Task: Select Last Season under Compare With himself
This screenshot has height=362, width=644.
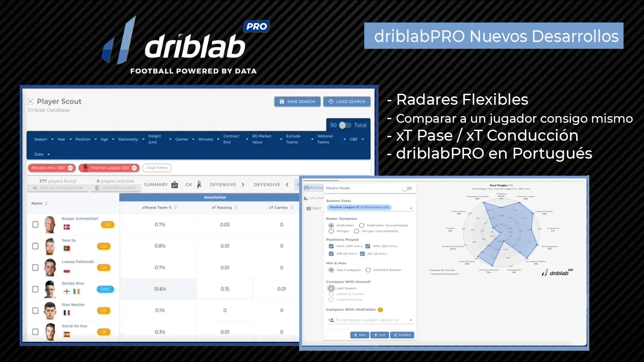Action: coord(331,288)
